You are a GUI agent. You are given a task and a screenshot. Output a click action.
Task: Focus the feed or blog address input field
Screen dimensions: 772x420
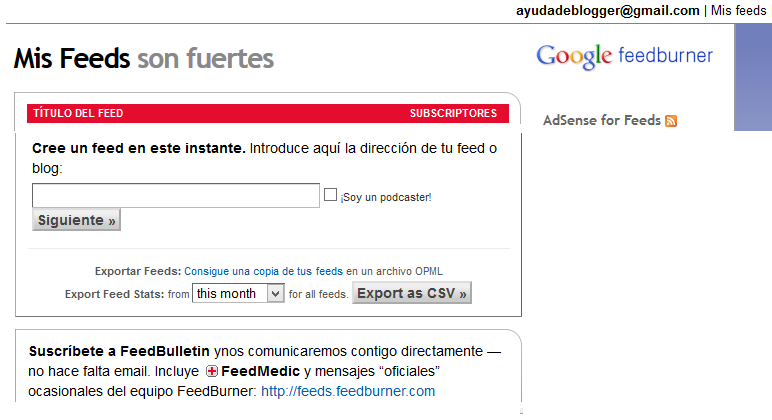tap(176, 195)
